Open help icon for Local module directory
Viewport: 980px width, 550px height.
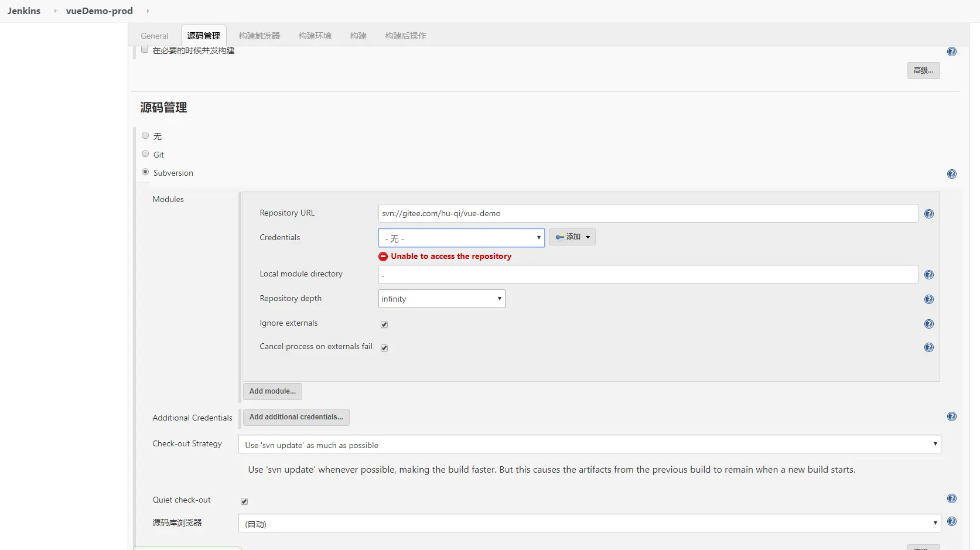[x=929, y=275]
